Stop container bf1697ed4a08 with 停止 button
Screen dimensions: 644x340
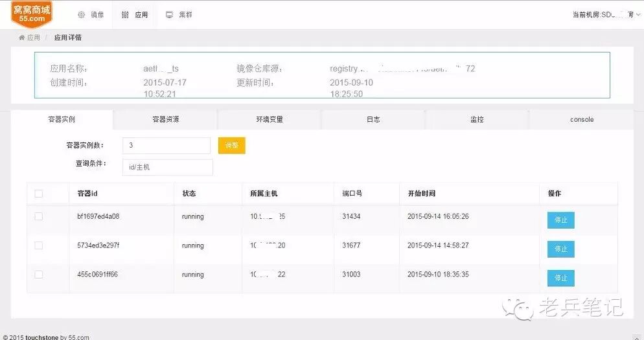click(560, 220)
